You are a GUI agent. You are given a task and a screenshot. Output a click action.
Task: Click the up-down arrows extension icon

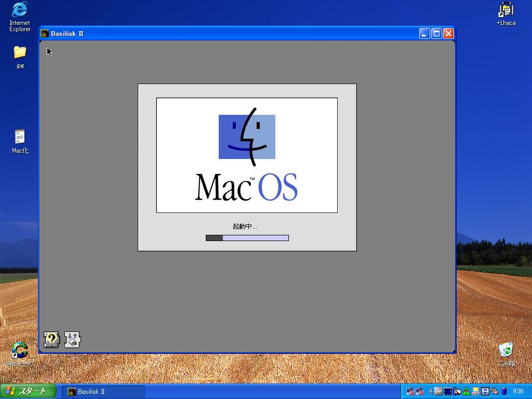click(72, 340)
